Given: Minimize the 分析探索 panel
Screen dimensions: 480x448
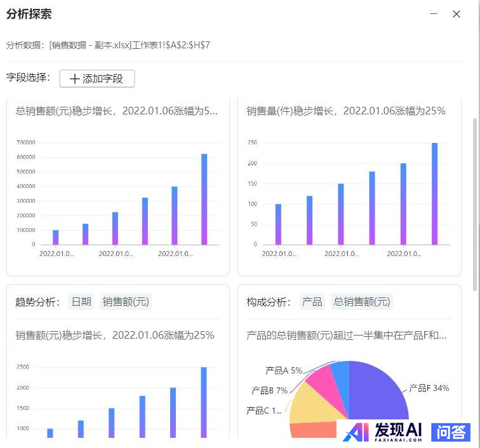Looking at the screenshot, I should point(434,14).
